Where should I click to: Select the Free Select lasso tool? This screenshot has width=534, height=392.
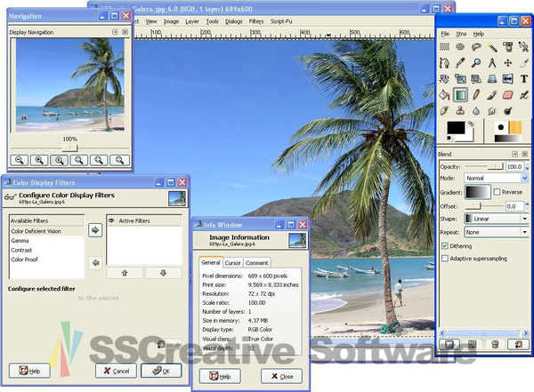(476, 46)
